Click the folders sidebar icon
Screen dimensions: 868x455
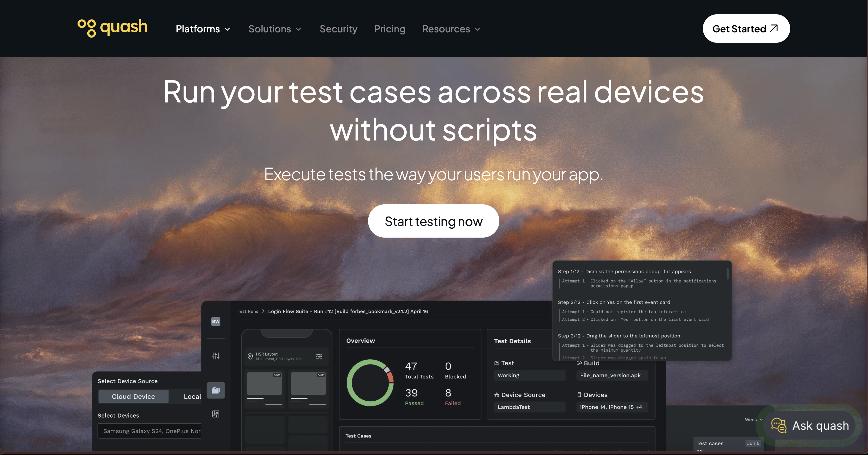click(x=216, y=390)
